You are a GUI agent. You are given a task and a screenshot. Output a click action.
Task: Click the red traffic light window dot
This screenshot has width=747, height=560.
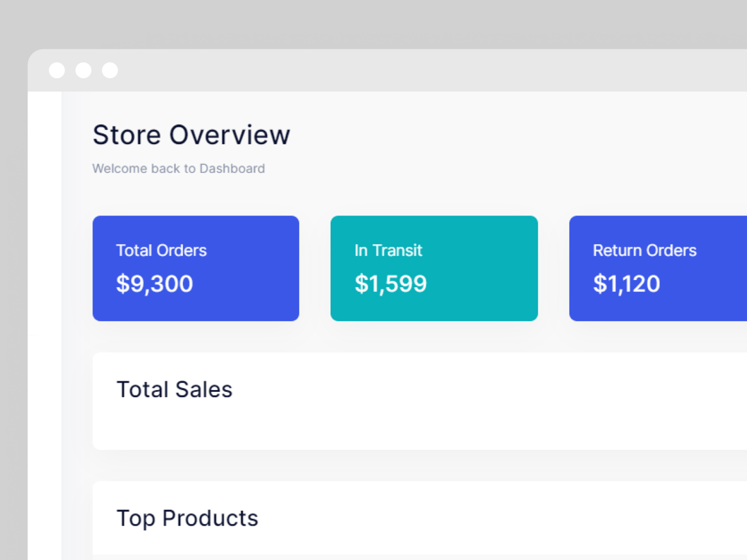pyautogui.click(x=58, y=70)
